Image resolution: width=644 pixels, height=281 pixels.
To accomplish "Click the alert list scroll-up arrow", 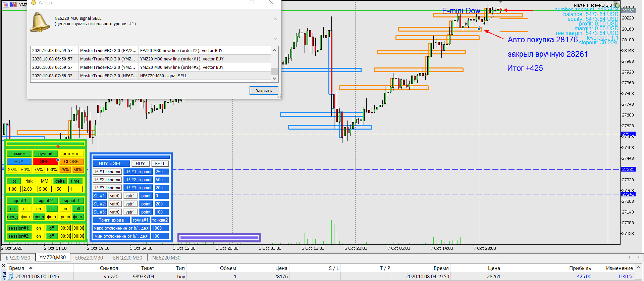I will tap(274, 50).
